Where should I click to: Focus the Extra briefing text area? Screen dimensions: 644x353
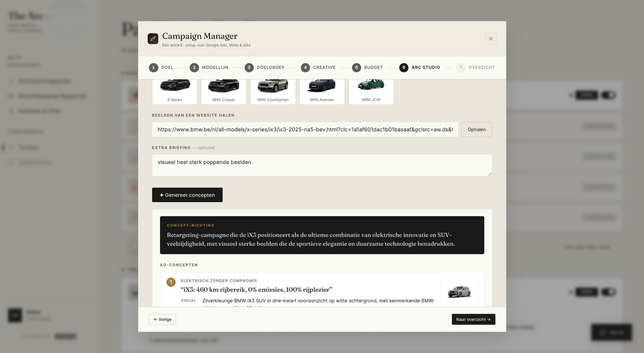point(322,165)
